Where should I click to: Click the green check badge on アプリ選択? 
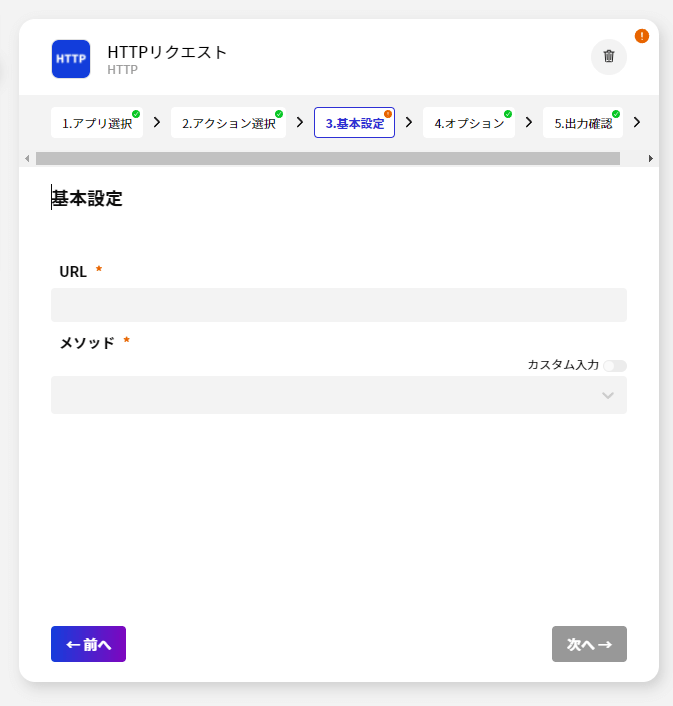tap(136, 114)
